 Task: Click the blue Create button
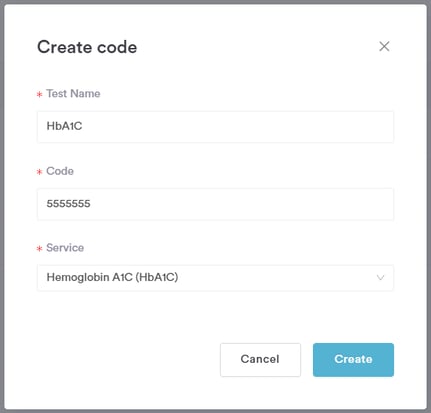click(x=353, y=360)
